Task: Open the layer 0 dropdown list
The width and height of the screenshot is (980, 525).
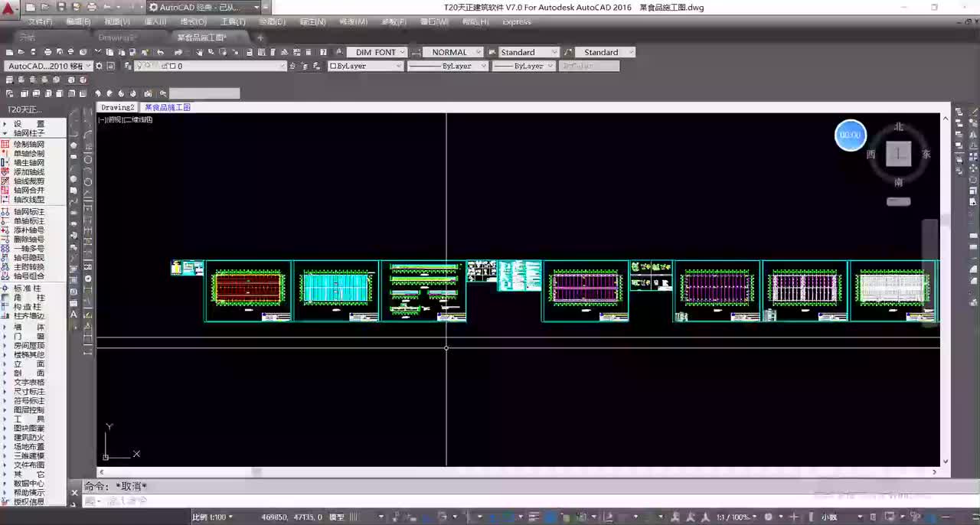Action: click(x=211, y=66)
